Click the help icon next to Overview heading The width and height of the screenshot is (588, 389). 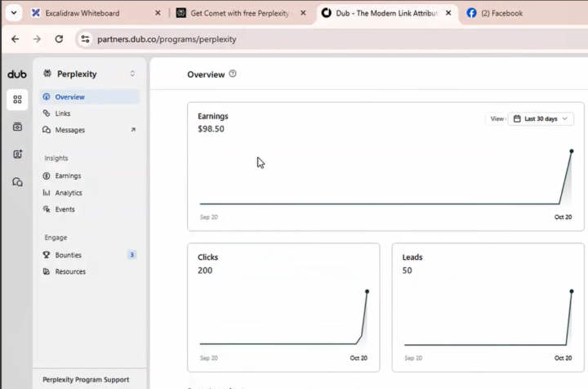pos(233,74)
